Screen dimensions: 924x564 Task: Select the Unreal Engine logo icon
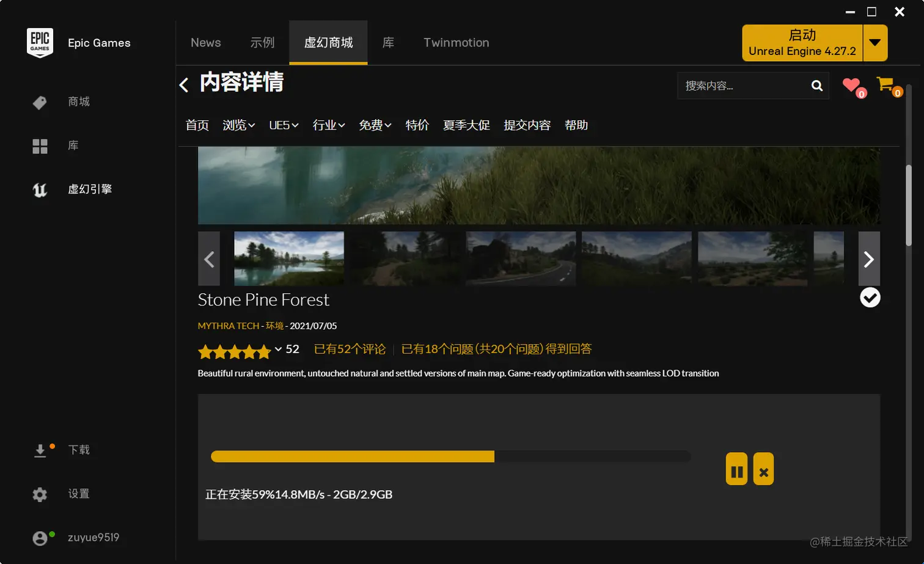pos(40,190)
